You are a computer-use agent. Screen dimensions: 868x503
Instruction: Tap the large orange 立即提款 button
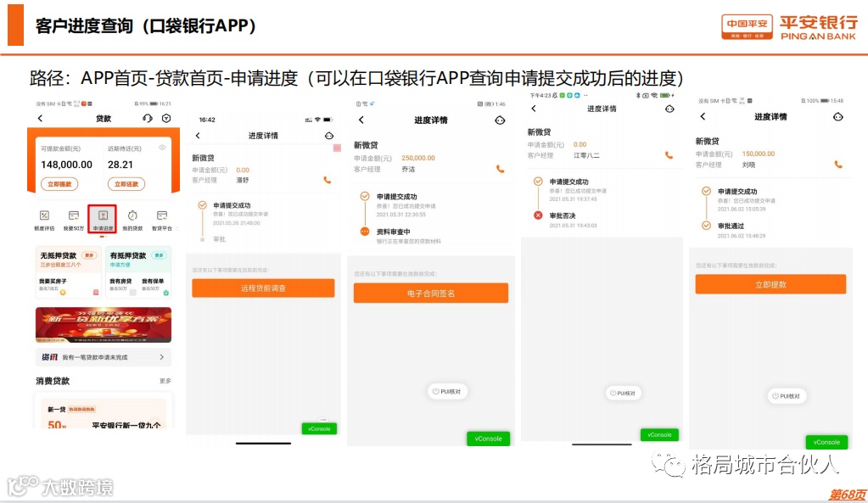770,284
